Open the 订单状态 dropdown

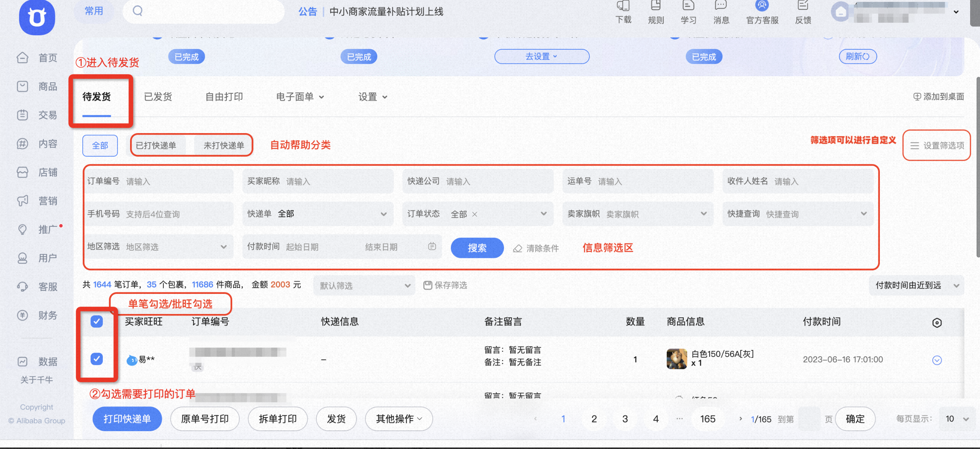pos(477,214)
